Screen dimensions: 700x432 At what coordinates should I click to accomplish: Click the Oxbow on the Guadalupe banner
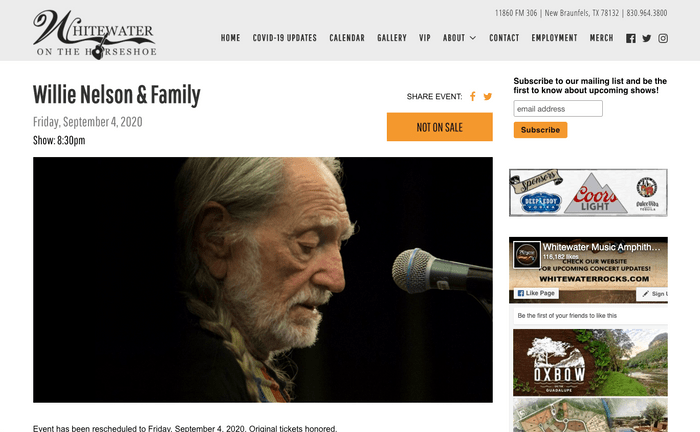click(590, 362)
